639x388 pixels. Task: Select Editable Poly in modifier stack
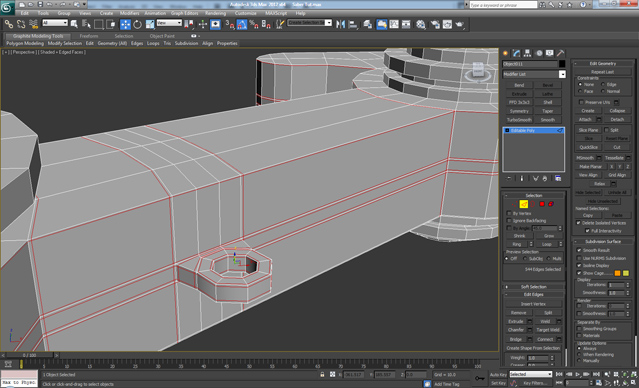[x=533, y=130]
